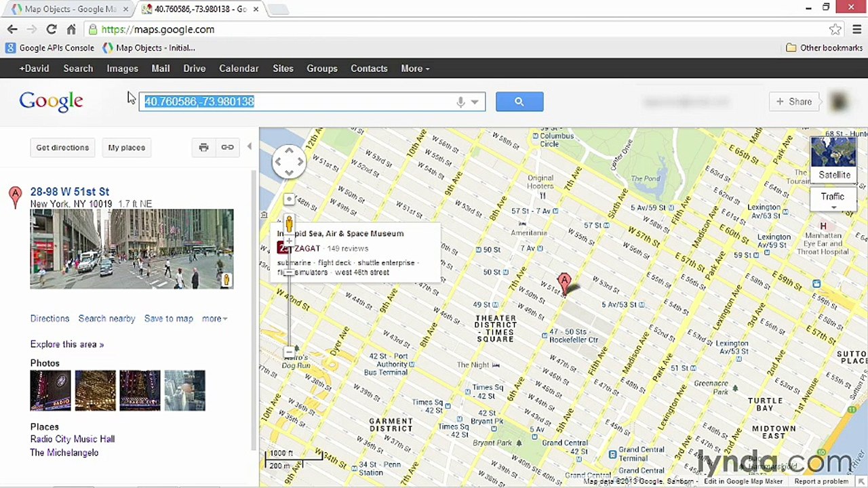
Task: Open first Radio City photo thumbnail
Action: pyautogui.click(x=50, y=390)
